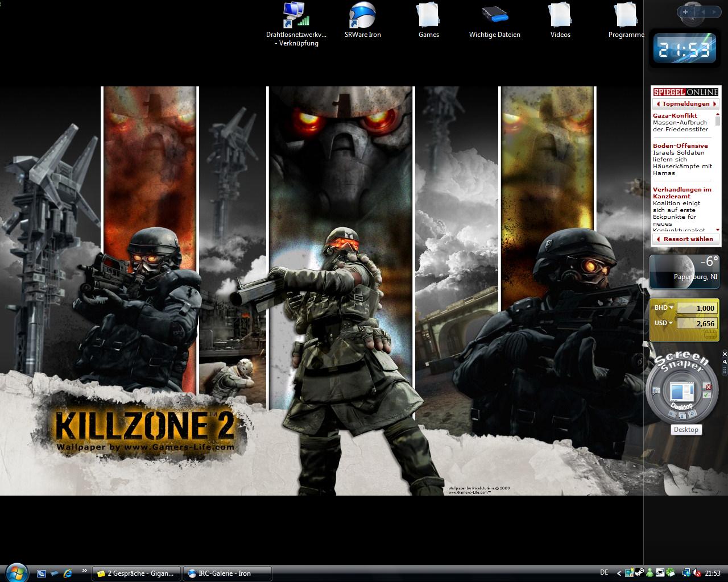Click the sidebar add gadgets plus button
This screenshot has height=582, width=728.
click(x=685, y=11)
